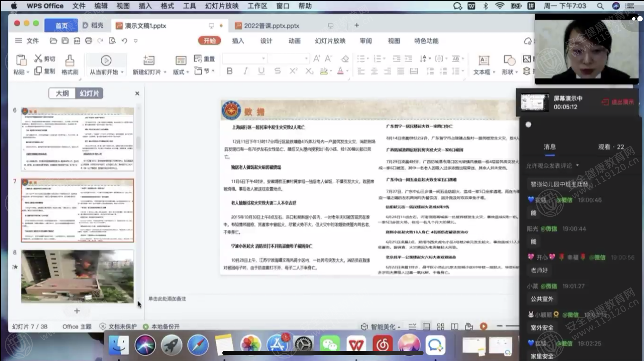Viewport: 644px width, 361px height.
Task: Increase font size icon
Action: click(317, 59)
